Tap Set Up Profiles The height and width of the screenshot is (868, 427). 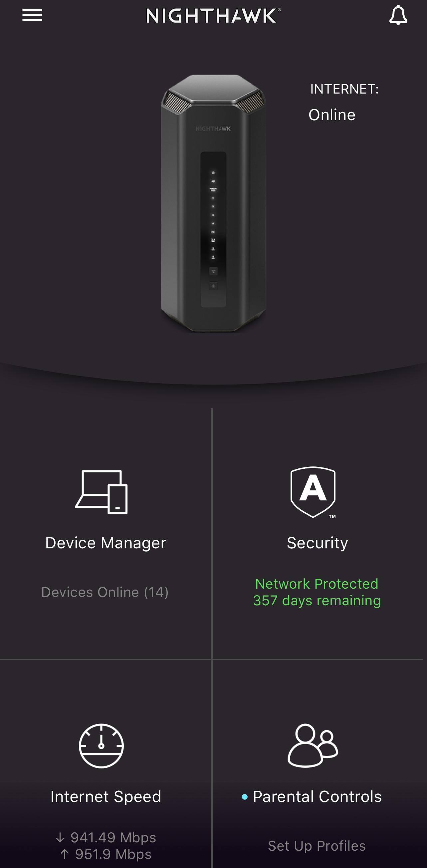click(x=317, y=846)
